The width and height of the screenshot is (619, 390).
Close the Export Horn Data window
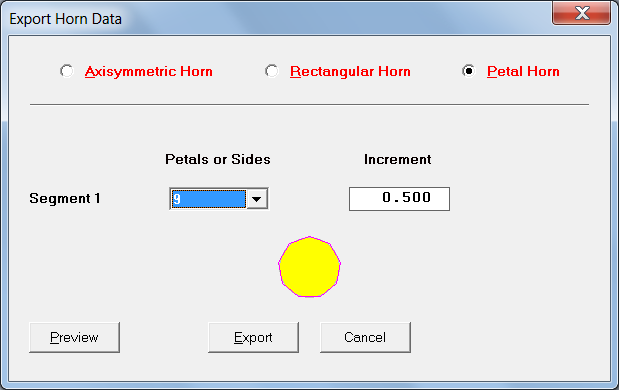pyautogui.click(x=581, y=13)
